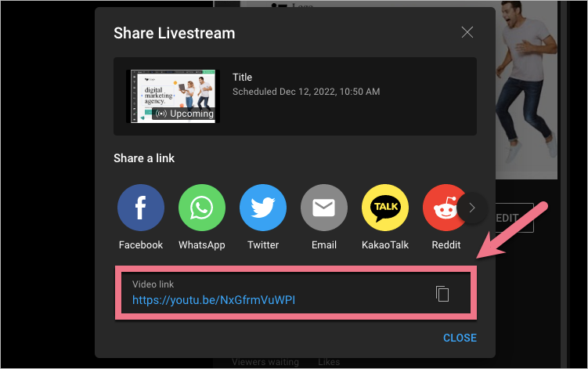Click the livestream thumbnail preview
The height and width of the screenshot is (369, 588).
[x=172, y=90]
